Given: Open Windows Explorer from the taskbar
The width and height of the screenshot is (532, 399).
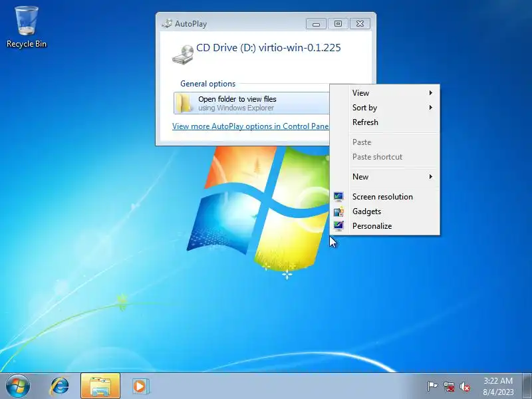Looking at the screenshot, I should (100, 386).
